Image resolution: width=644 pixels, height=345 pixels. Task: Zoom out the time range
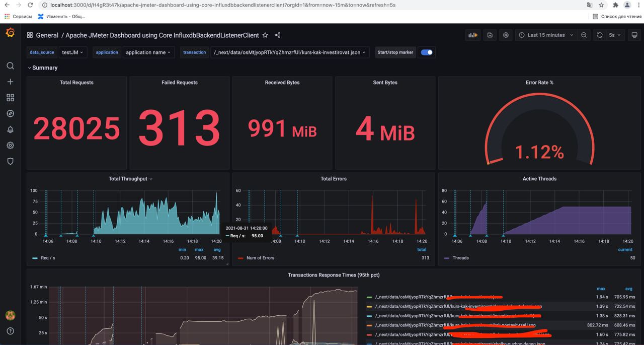(584, 35)
